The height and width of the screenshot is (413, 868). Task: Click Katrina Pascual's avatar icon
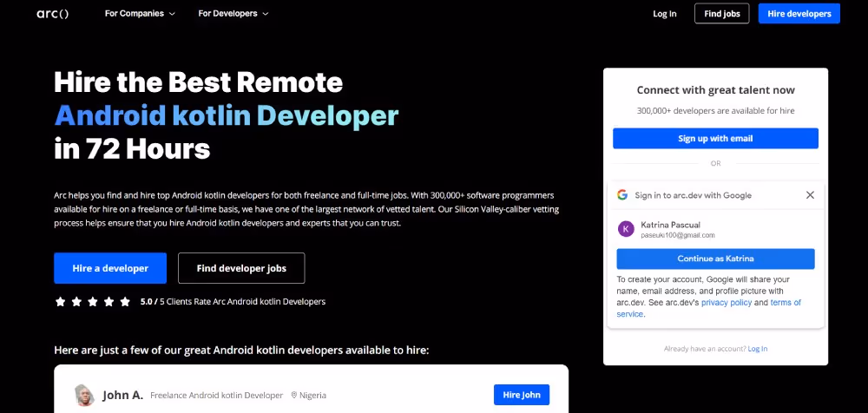(626, 229)
